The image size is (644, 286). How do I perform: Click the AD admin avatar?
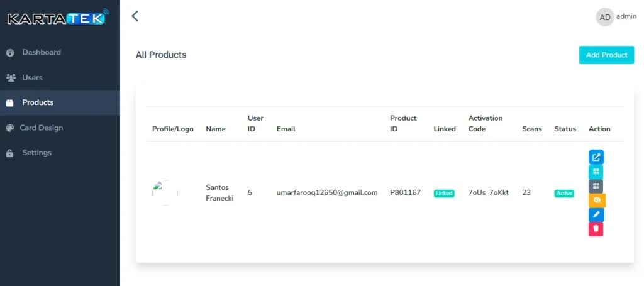tap(604, 18)
